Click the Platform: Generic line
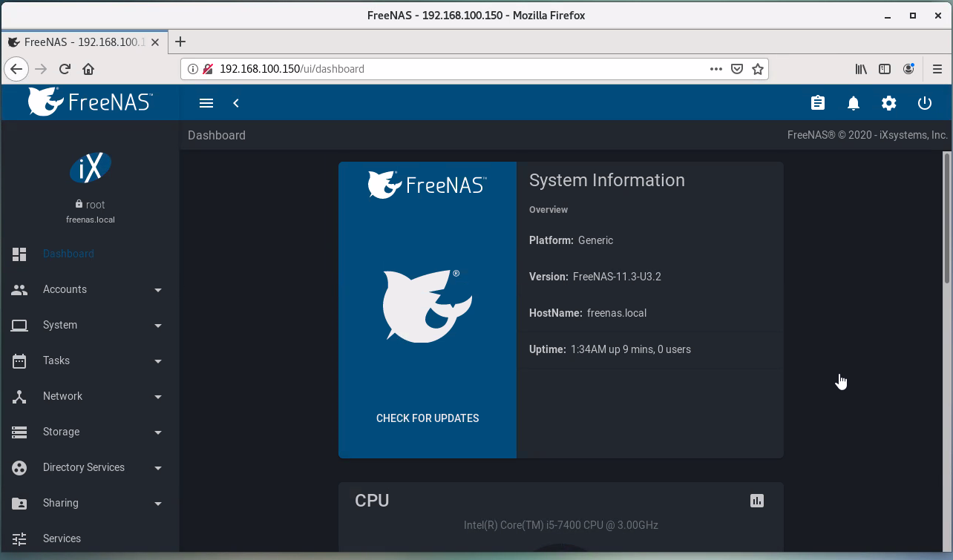 pos(571,240)
